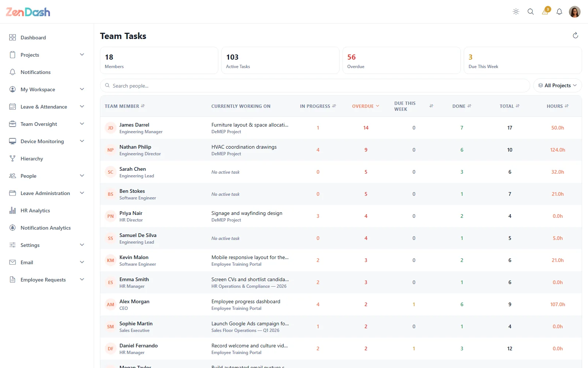The image size is (588, 368).
Task: Sort by Done column arrows
Action: [x=469, y=106]
